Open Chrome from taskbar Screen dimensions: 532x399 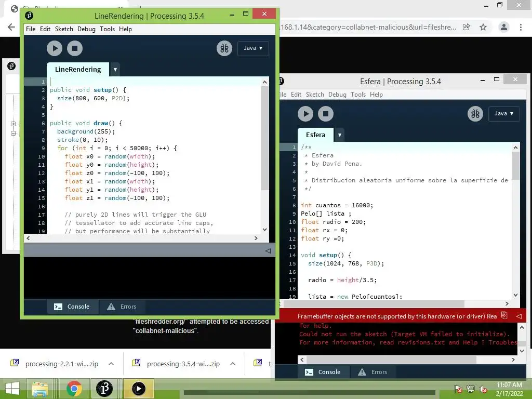(x=74, y=389)
